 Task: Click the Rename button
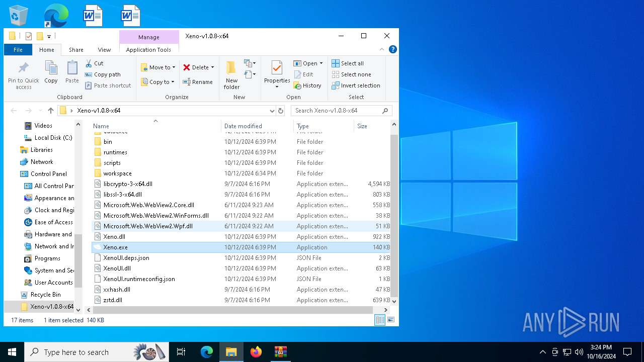click(198, 82)
